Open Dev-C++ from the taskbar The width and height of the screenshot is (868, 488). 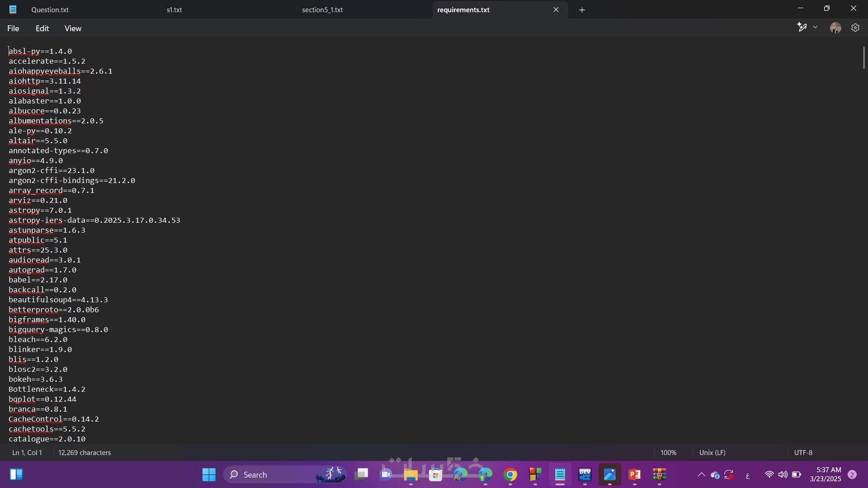tap(585, 474)
